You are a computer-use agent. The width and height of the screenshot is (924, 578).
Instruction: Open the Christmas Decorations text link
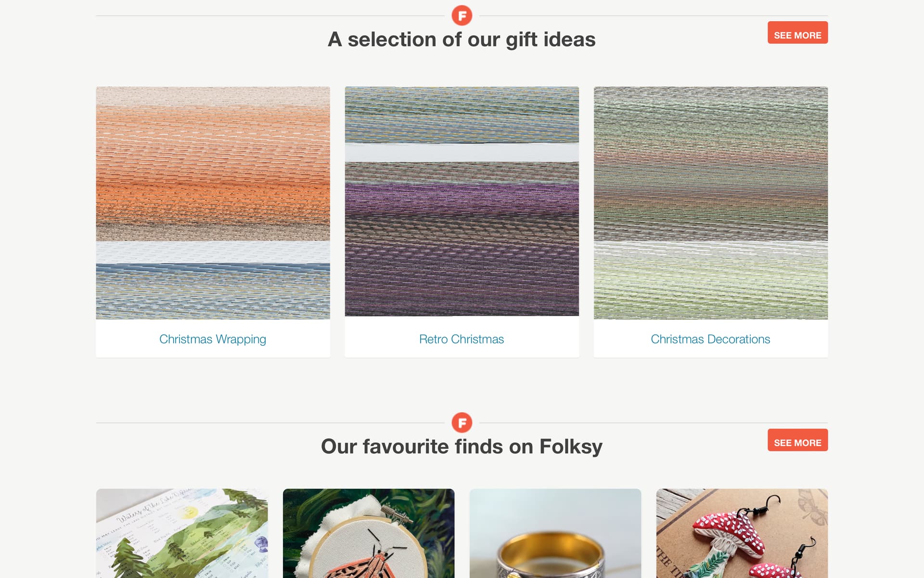tap(710, 339)
